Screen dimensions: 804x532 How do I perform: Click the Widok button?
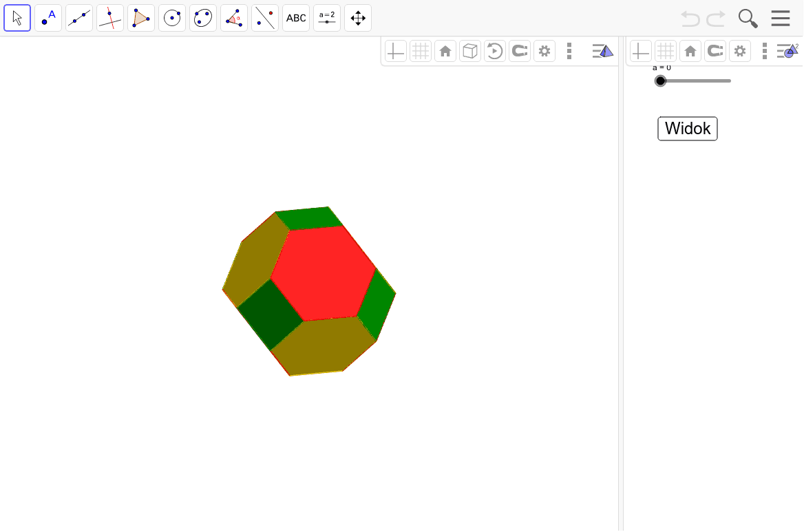click(688, 129)
